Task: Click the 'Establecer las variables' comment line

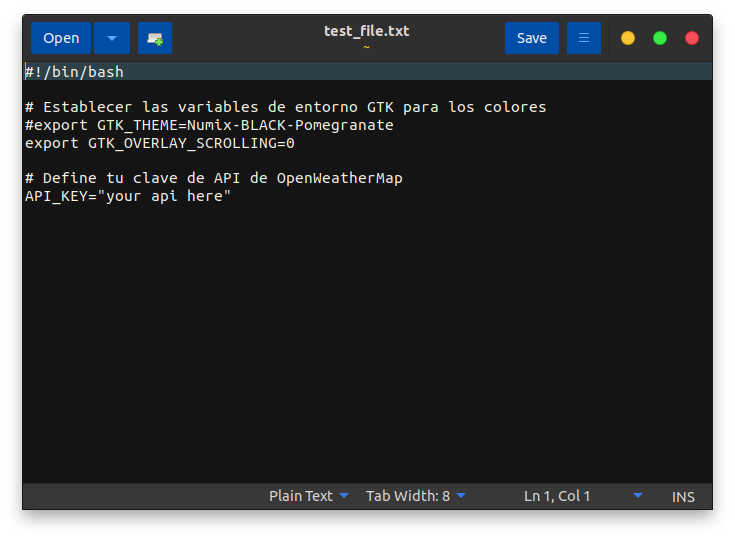Action: point(285,107)
